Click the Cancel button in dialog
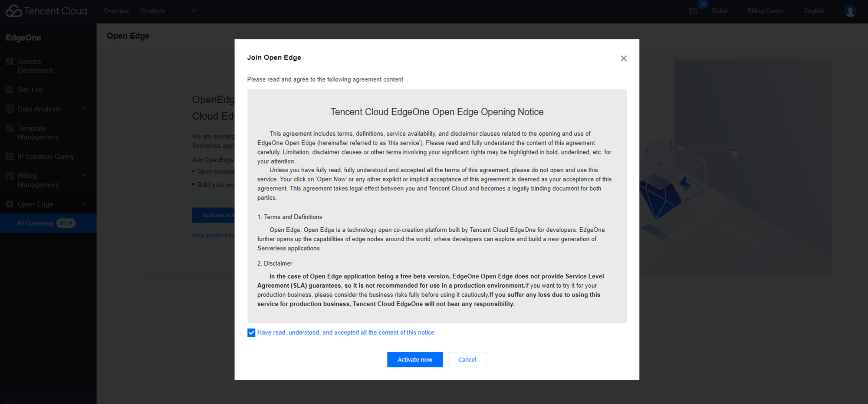Viewport: 868px width, 404px height. [x=467, y=360]
